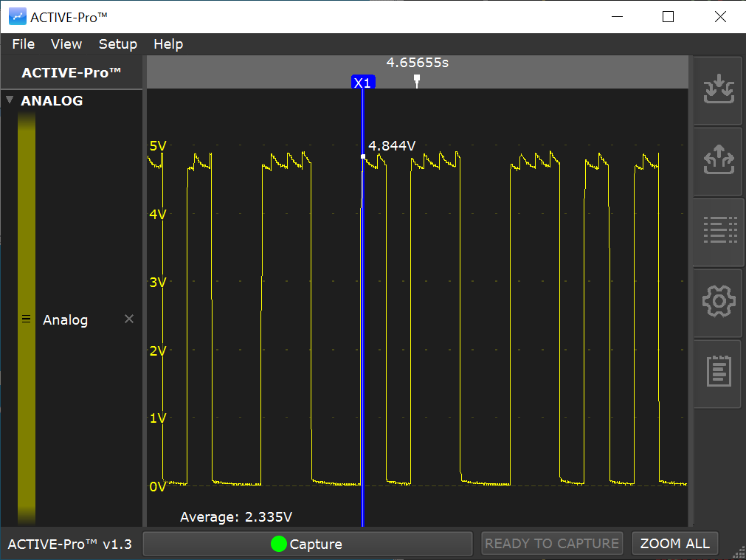Minimize the ACTIVE-Pro window
Screen dimensions: 746x560
[617, 17]
